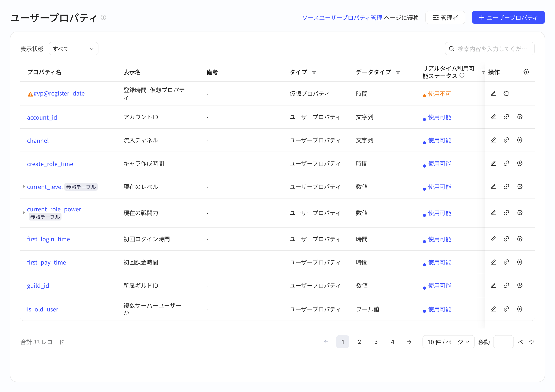Image resolution: width=555 pixels, height=392 pixels.
Task: Click filter icon for リアルタイム利用可能ステータス column
Action: click(483, 72)
